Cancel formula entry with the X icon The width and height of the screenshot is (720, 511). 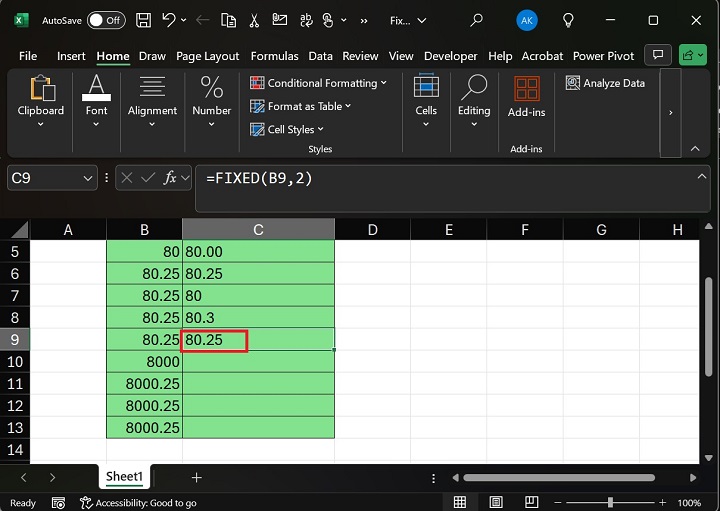tap(127, 178)
